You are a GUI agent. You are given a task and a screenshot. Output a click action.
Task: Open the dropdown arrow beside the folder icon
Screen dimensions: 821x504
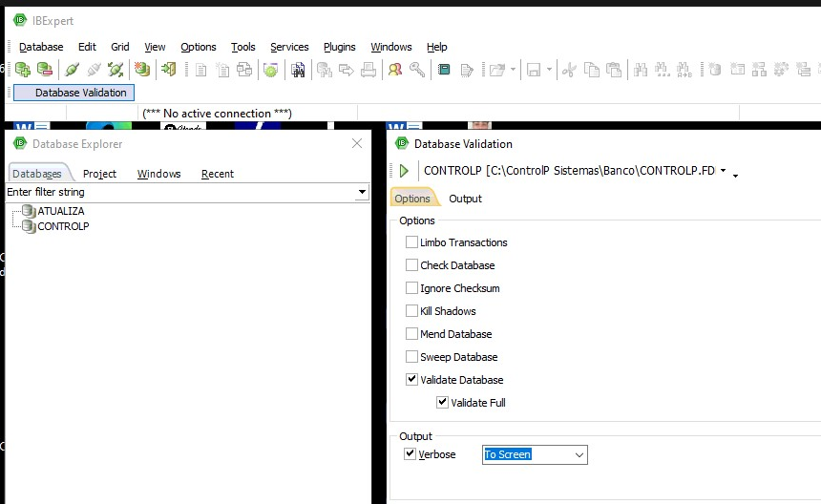514,70
